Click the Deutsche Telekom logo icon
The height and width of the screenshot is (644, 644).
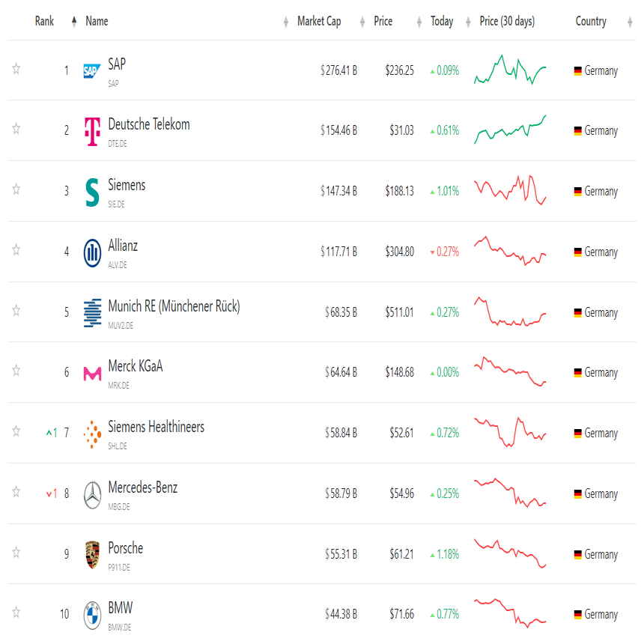tap(92, 131)
